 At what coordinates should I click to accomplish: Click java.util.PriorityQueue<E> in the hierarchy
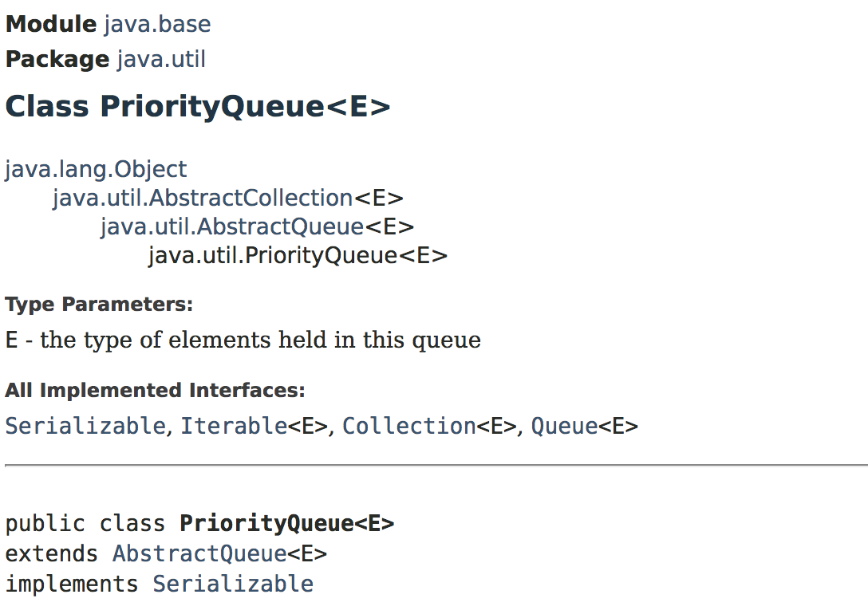point(298,255)
